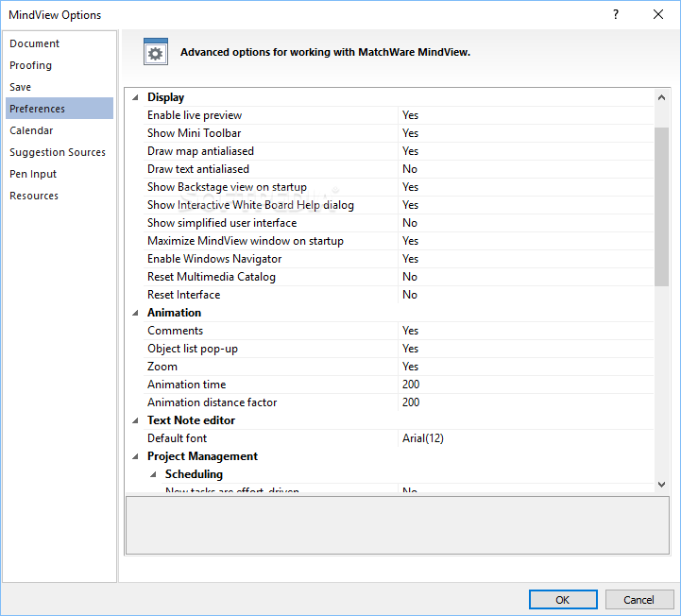Click the Default font Arial(12) value
Screen dimensions: 681x616
coord(525,438)
